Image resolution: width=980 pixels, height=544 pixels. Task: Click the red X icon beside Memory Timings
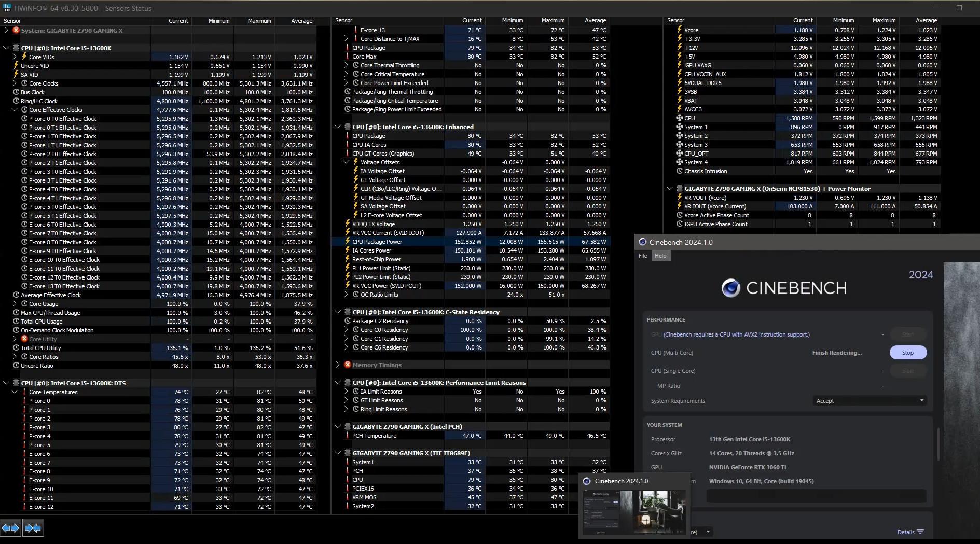coord(348,365)
